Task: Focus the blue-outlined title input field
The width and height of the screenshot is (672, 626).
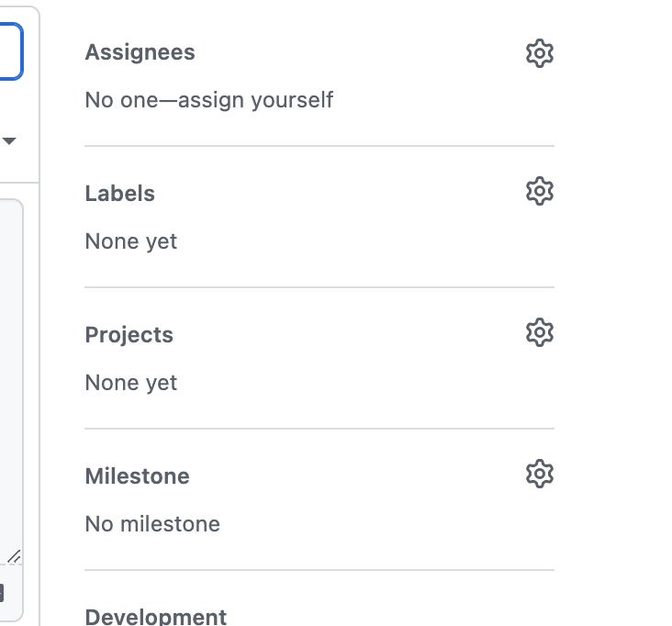Action: pos(9,51)
